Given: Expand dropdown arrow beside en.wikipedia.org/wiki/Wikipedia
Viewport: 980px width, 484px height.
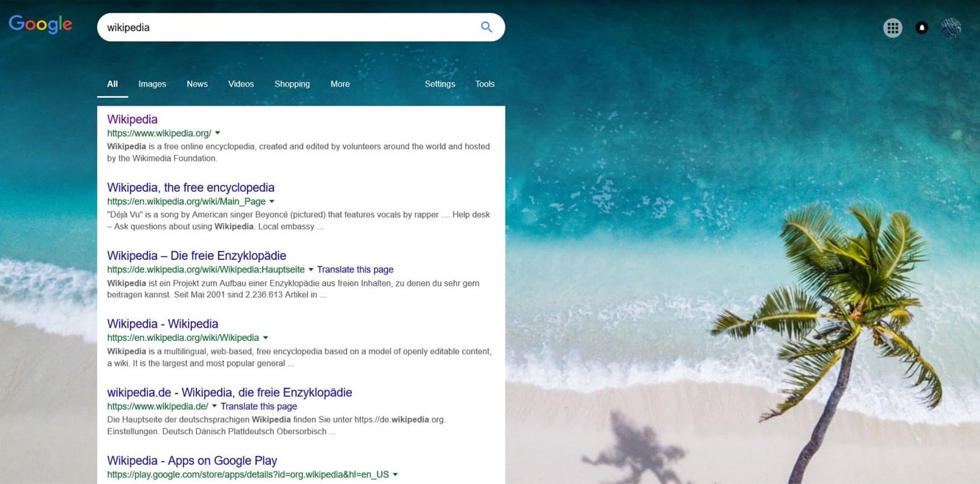Looking at the screenshot, I should [265, 338].
